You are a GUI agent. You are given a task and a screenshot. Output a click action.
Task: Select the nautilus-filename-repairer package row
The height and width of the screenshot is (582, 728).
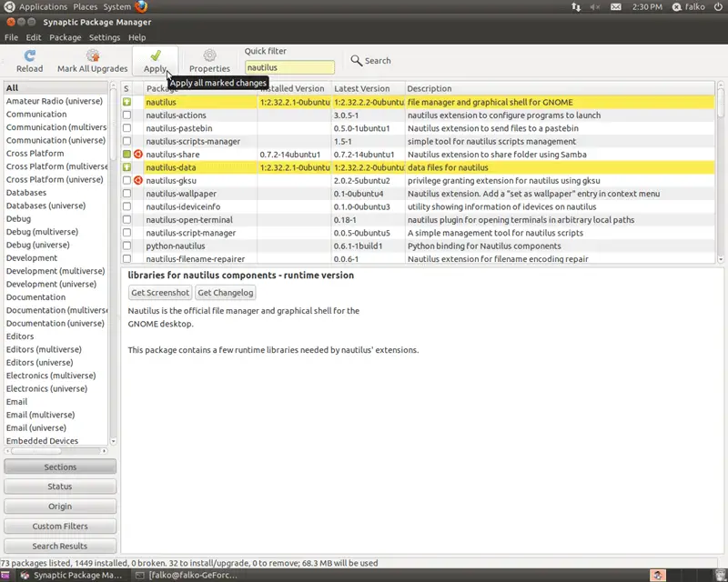pyautogui.click(x=418, y=258)
